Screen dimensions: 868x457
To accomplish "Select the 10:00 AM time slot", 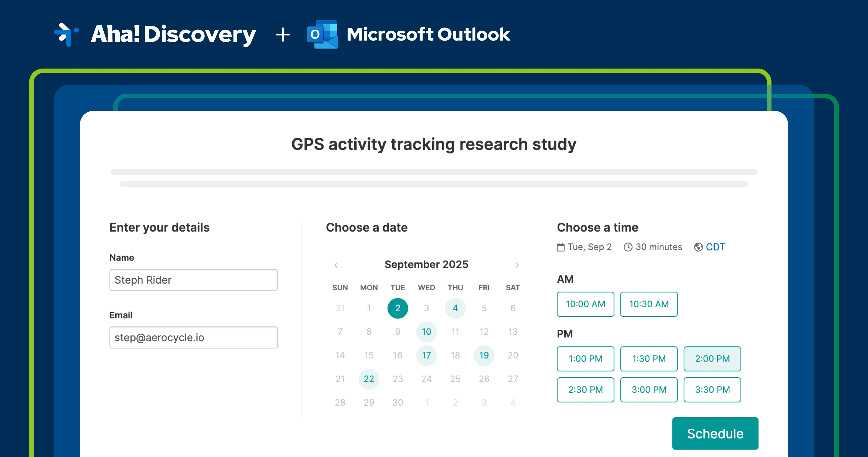I will point(585,304).
